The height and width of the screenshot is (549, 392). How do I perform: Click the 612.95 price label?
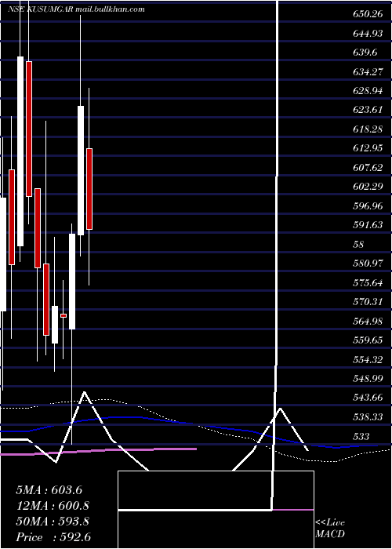(x=368, y=149)
